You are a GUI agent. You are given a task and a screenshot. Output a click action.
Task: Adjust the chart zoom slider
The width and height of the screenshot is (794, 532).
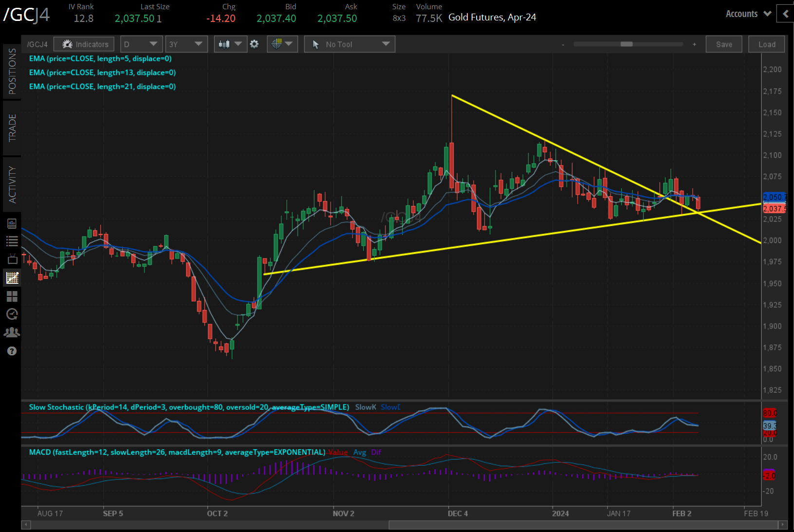(628, 44)
